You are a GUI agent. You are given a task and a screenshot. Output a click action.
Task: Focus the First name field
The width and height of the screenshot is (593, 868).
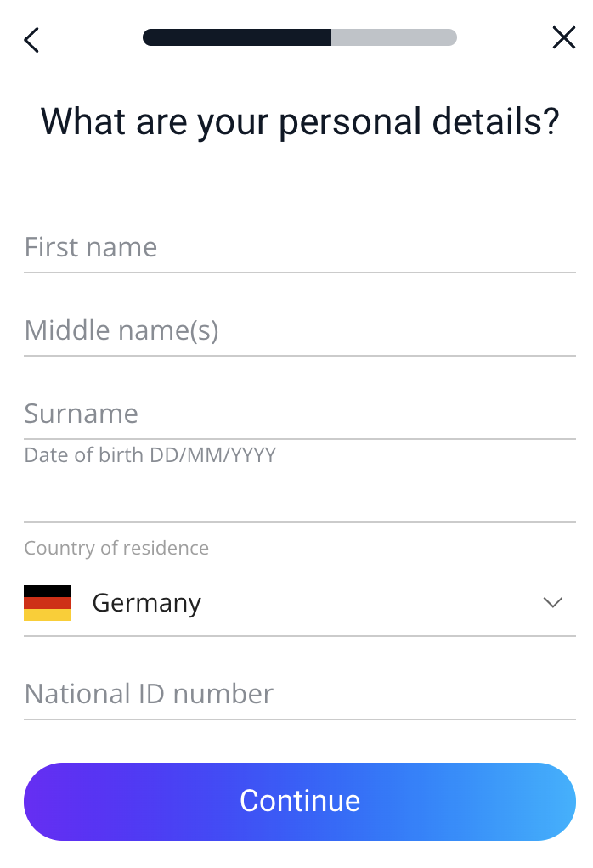tap(299, 247)
